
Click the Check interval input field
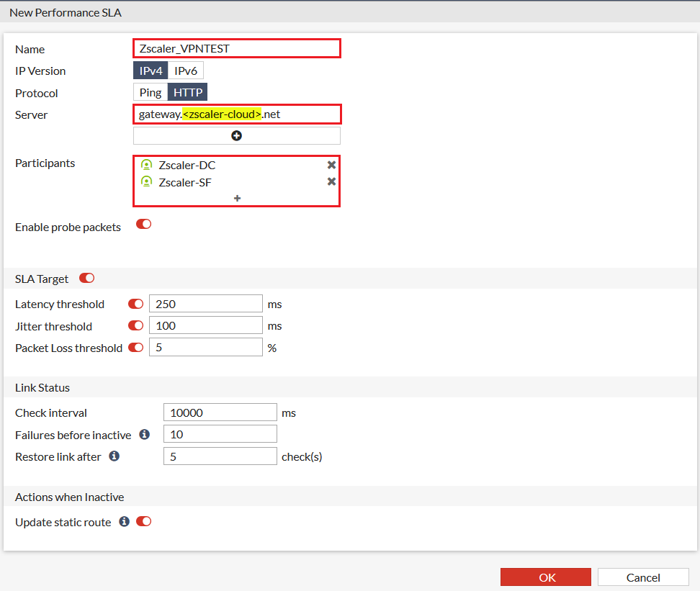[220, 412]
